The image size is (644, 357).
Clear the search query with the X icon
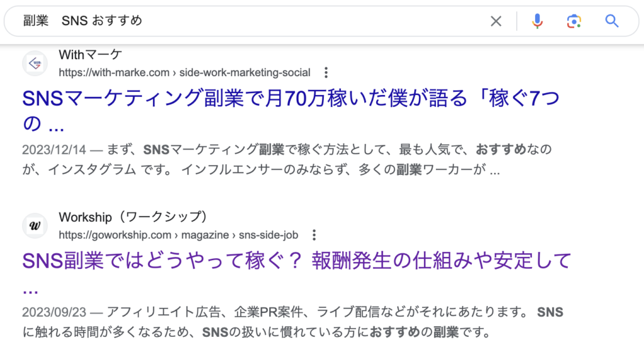click(x=496, y=21)
